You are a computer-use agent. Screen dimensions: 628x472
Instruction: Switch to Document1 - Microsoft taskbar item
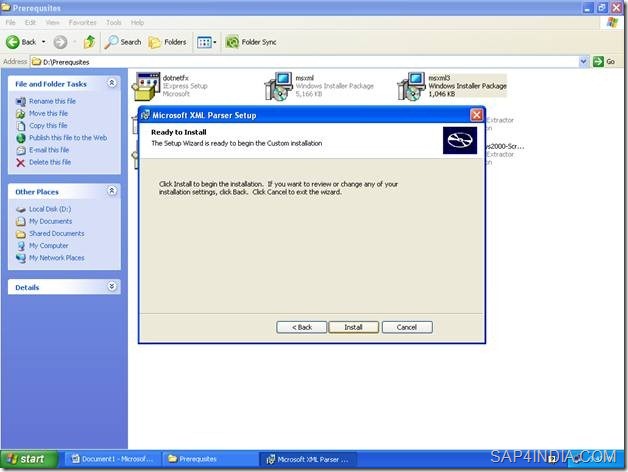(x=112, y=459)
